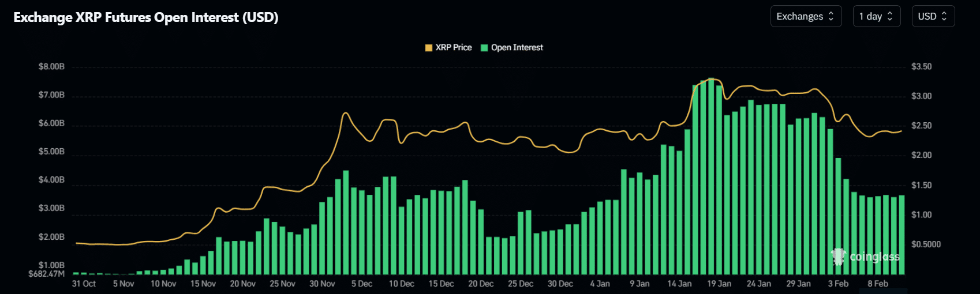
Task: Click the $3.50 right axis label
Action: pos(922,67)
